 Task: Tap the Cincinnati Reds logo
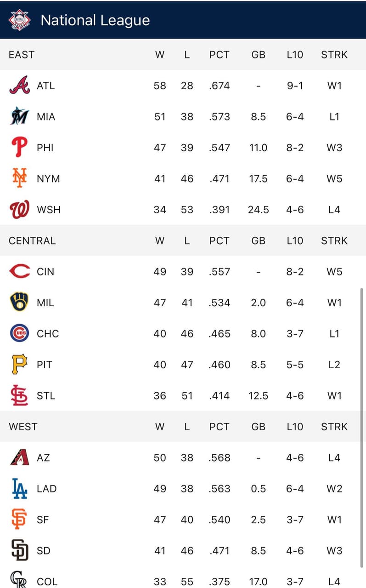(x=19, y=272)
